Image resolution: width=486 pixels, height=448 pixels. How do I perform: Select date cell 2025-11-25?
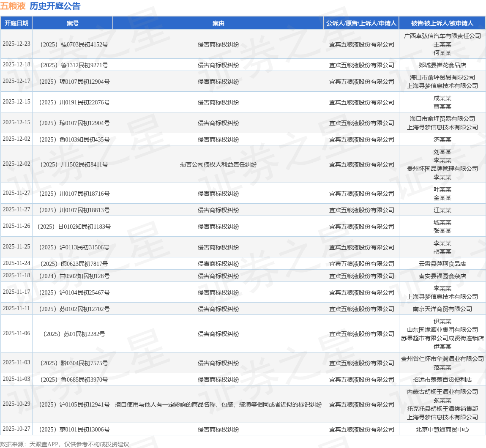click(x=16, y=247)
